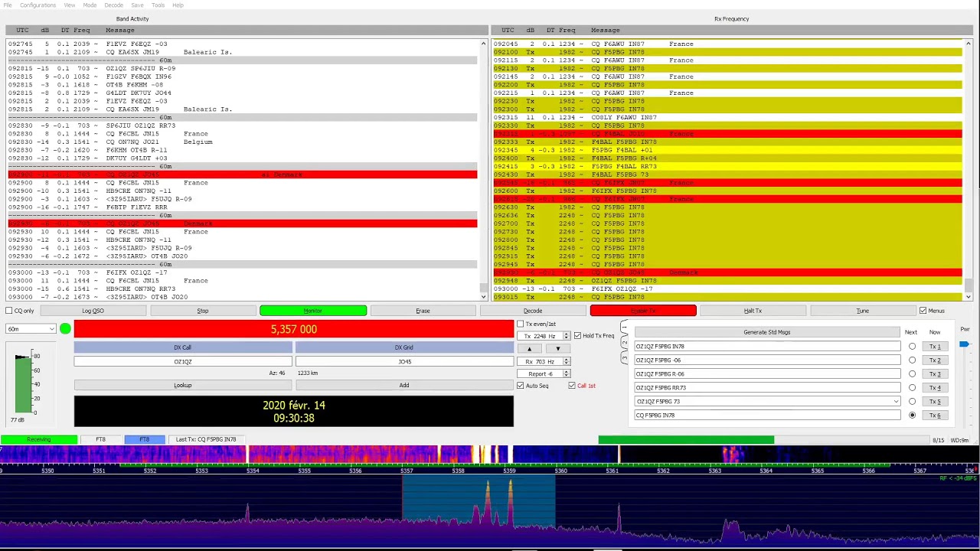The height and width of the screenshot is (551, 980).
Task: Click the red Enable Tx button
Action: 643,311
